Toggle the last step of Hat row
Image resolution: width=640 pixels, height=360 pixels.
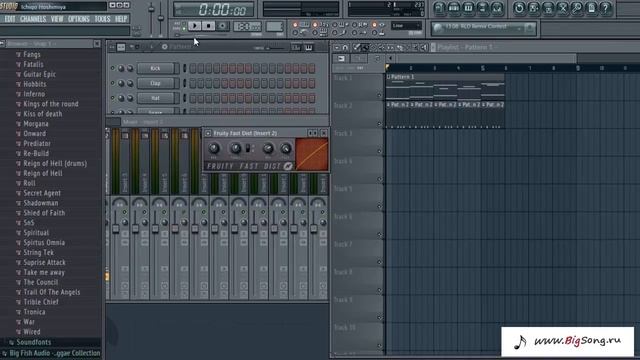click(x=312, y=98)
